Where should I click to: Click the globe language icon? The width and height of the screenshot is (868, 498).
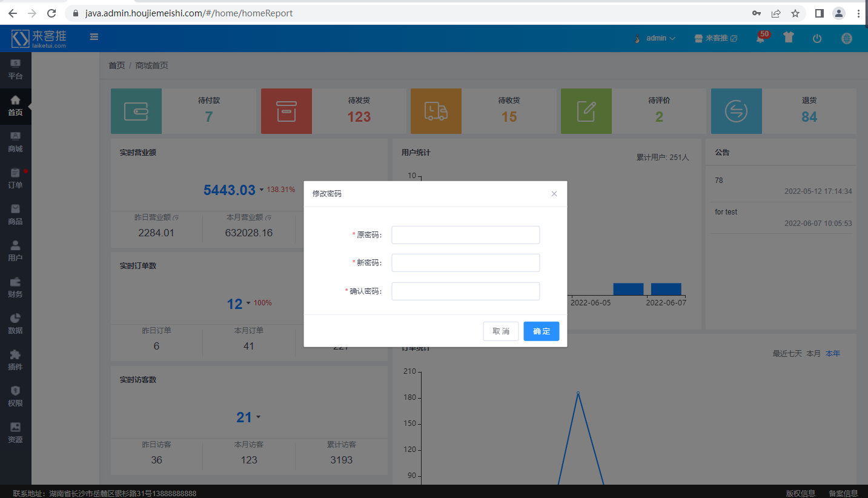[847, 38]
